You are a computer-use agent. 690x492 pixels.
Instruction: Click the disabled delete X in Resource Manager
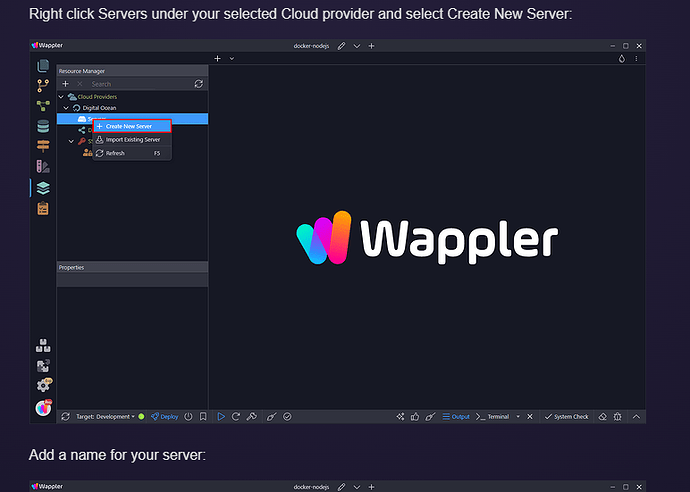(x=80, y=84)
